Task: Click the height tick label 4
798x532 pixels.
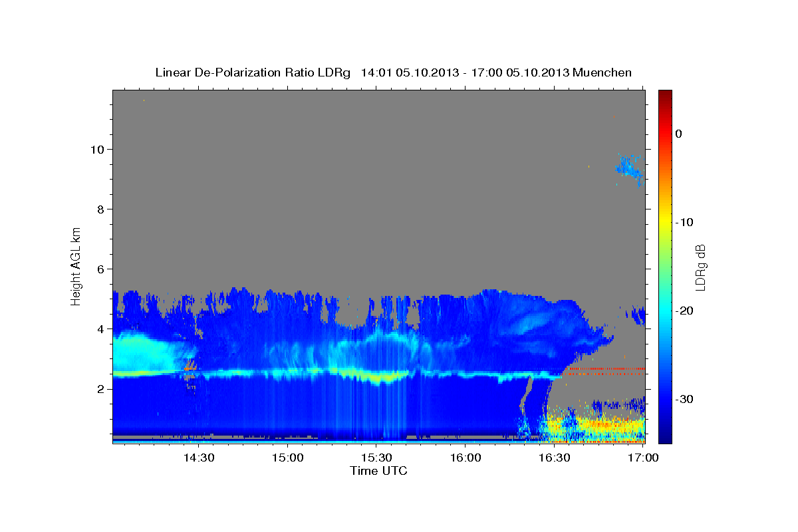Action: click(102, 329)
